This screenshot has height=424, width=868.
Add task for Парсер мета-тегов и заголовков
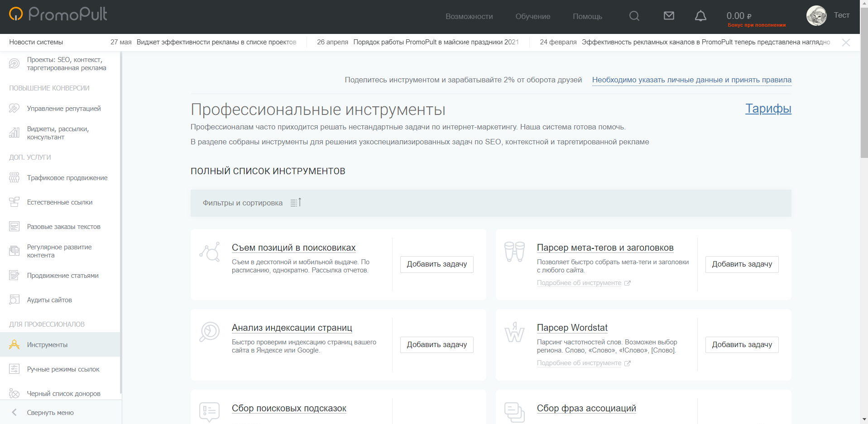[x=742, y=264]
